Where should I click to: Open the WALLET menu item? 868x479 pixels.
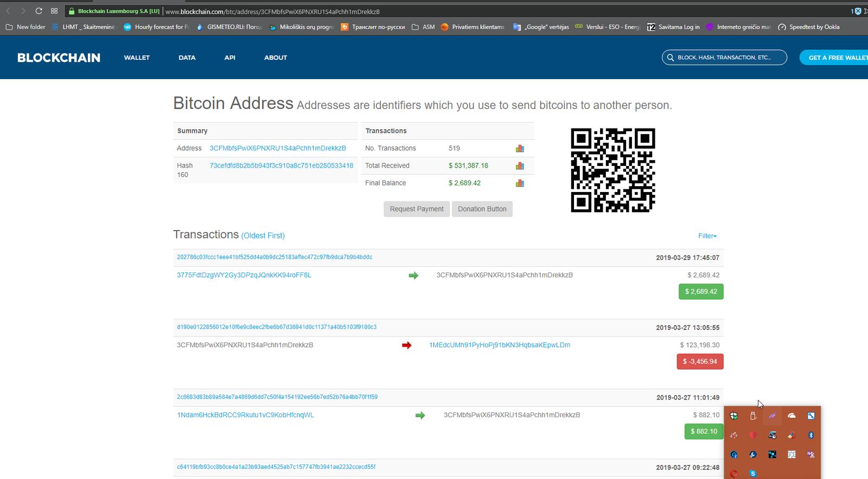pos(137,58)
